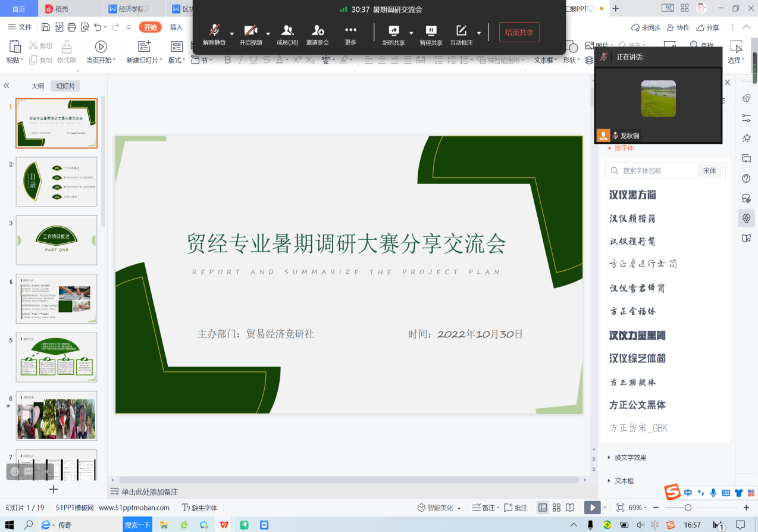Click the red 结束共享 button
This screenshot has width=758, height=532.
click(x=519, y=33)
